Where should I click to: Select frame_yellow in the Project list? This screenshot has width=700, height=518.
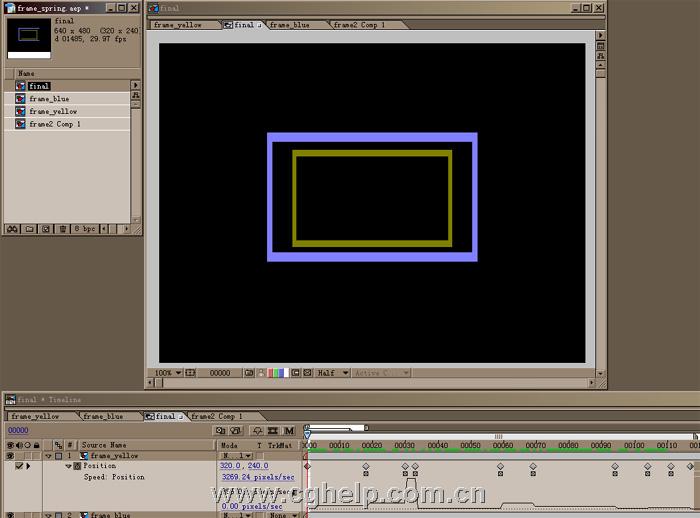(x=53, y=111)
